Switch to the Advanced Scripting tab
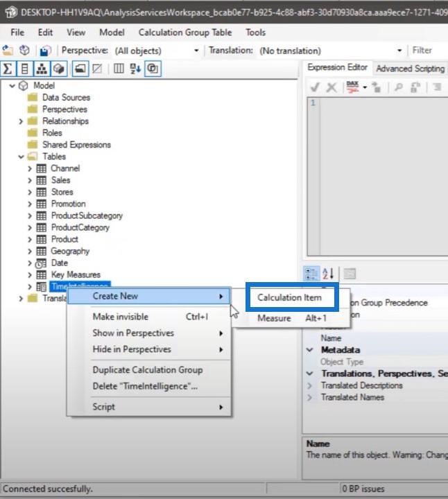This screenshot has width=448, height=499. pyautogui.click(x=410, y=69)
